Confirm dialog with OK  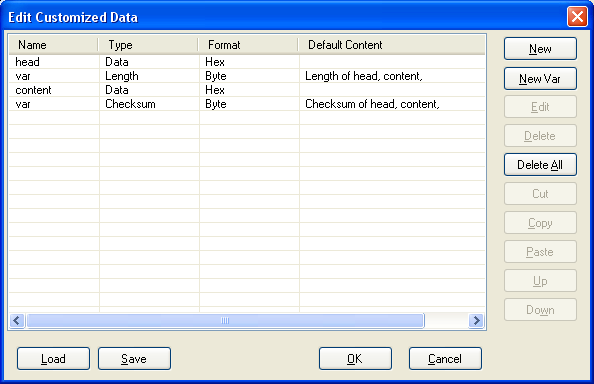355,359
